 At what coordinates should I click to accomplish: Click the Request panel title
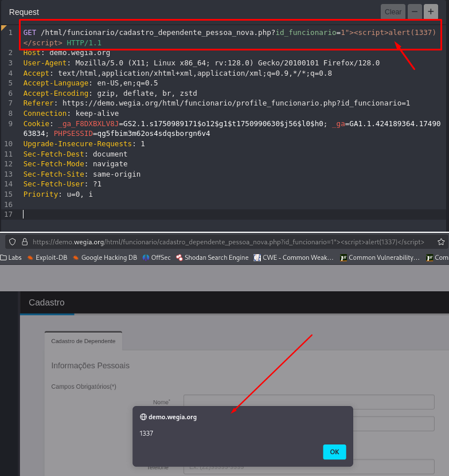24,12
